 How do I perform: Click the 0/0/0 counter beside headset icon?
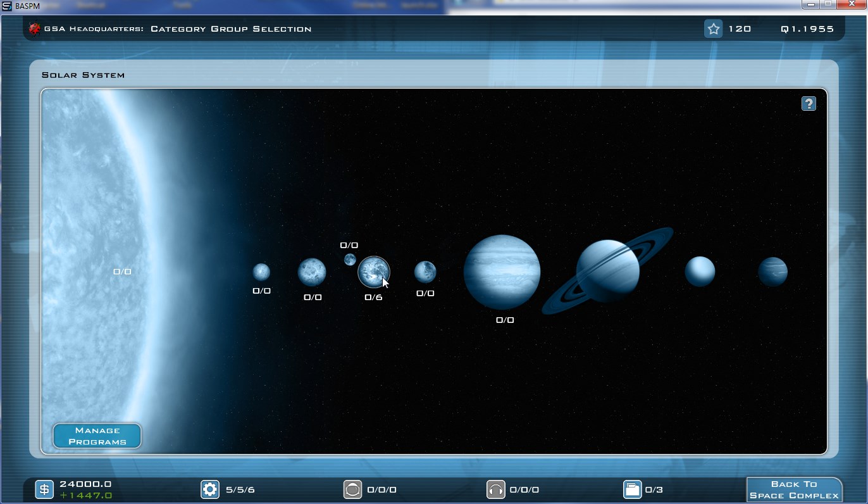click(524, 490)
